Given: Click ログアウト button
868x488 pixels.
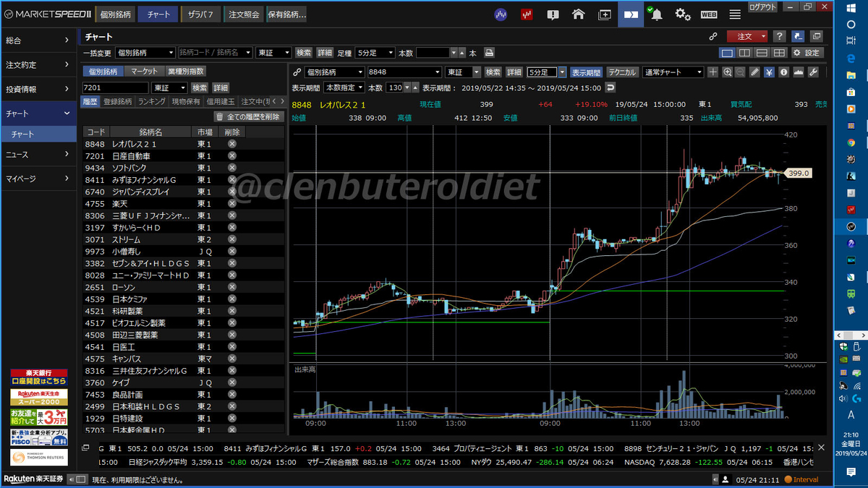Looking at the screenshot, I should click(762, 7).
